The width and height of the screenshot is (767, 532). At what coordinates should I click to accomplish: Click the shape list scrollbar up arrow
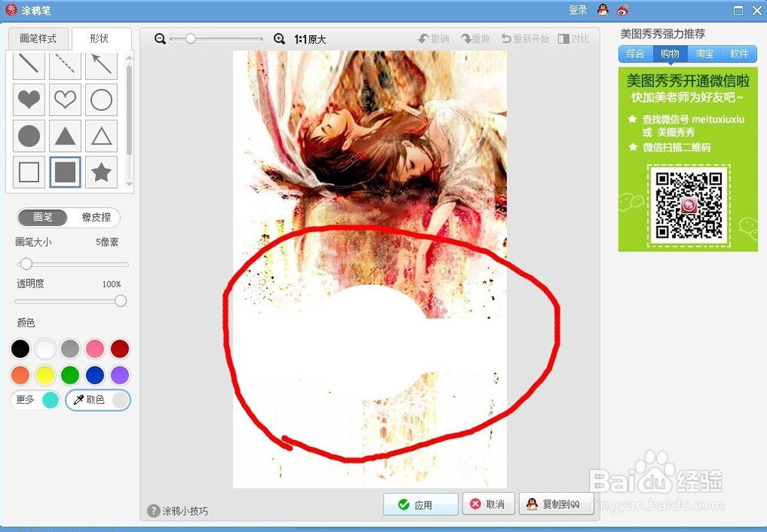coord(129,57)
